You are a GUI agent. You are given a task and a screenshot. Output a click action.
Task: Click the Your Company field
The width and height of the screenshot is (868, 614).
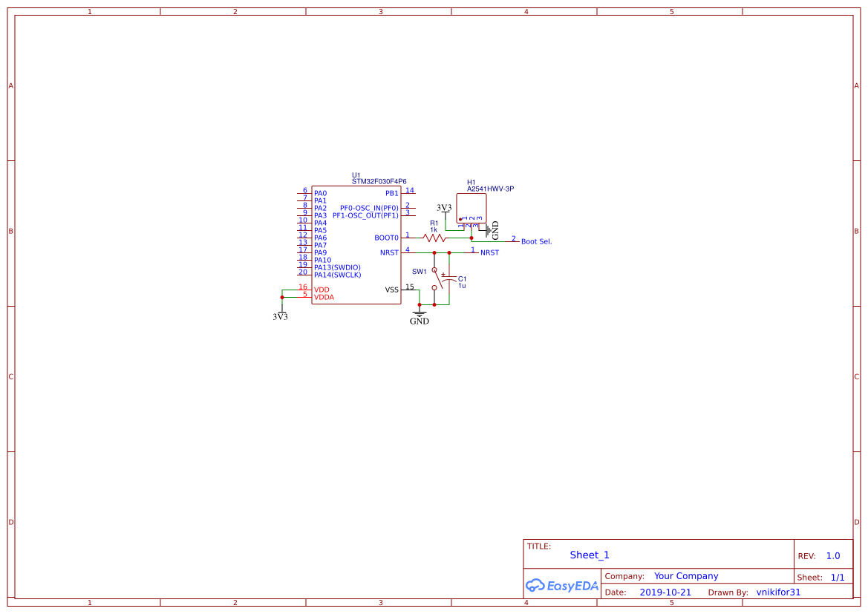click(x=685, y=575)
